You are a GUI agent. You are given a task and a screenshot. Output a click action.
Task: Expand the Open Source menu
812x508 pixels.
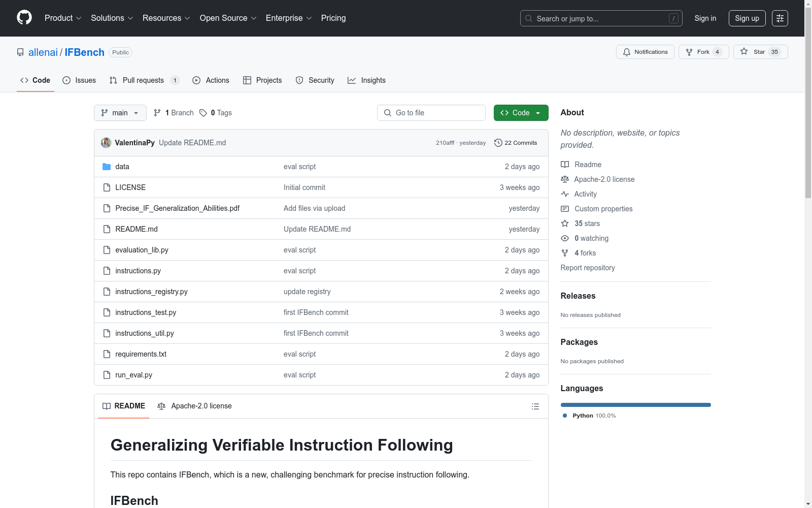point(228,18)
